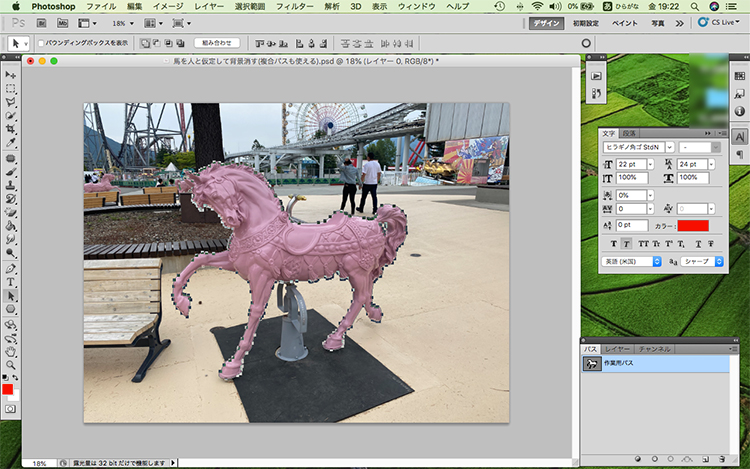Open the anti-aliasing シャープ dropdown

702,262
